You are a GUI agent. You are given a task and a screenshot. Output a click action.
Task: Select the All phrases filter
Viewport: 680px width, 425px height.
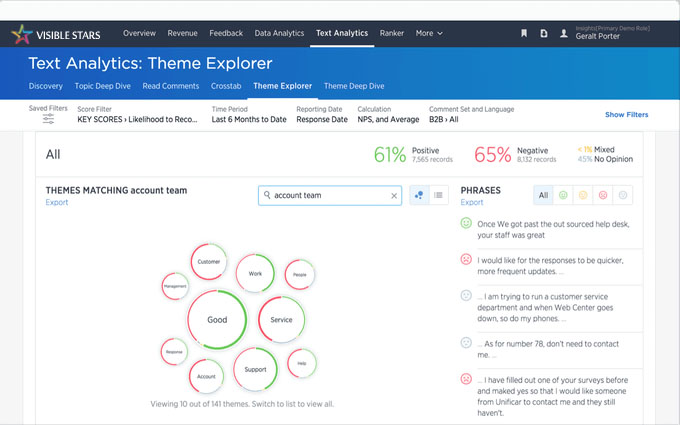click(x=543, y=196)
